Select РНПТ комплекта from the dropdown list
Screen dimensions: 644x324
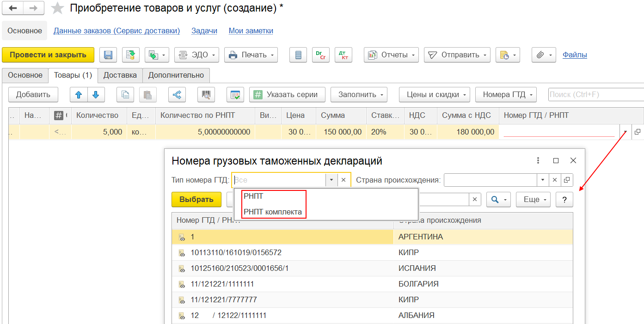(x=273, y=212)
